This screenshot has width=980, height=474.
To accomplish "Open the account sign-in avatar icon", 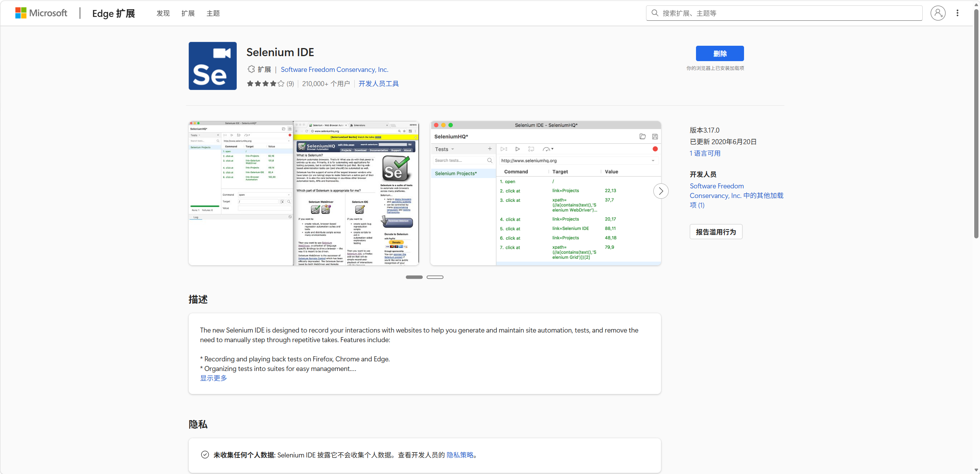I will pyautogui.click(x=938, y=13).
